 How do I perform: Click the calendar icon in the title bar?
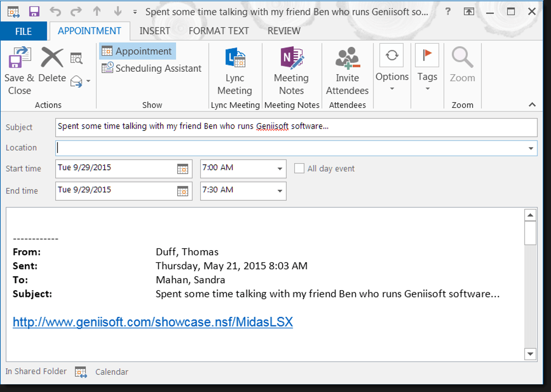[13, 12]
